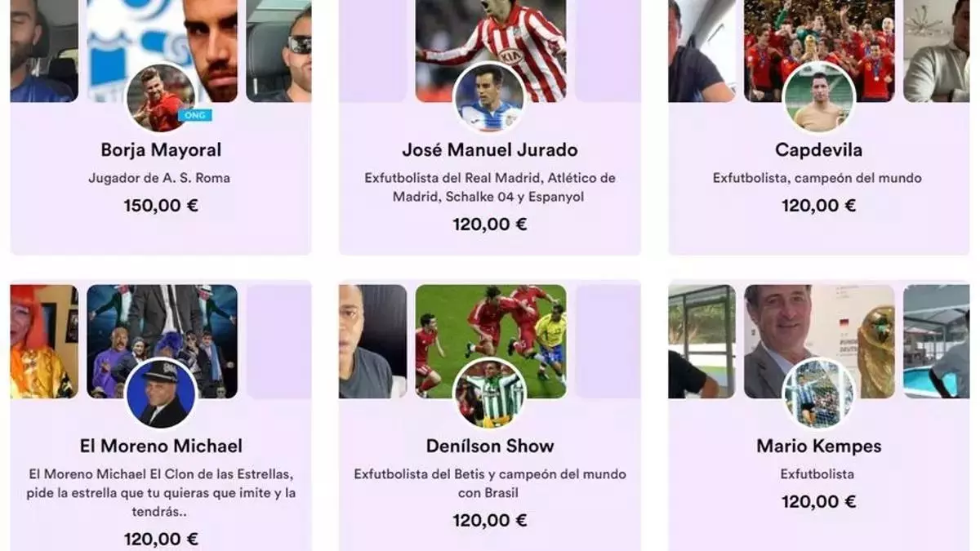Click El Moreno Michael's circular avatar
980x551 pixels.
click(x=161, y=393)
